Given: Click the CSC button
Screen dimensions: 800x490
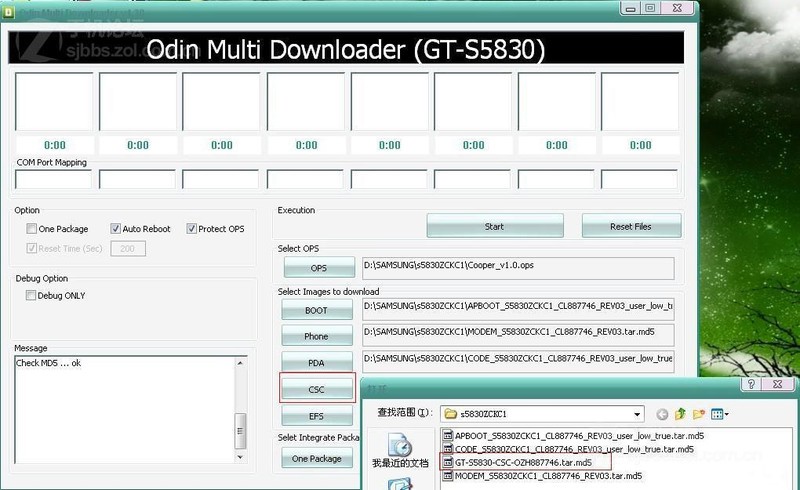Looking at the screenshot, I should [317, 389].
